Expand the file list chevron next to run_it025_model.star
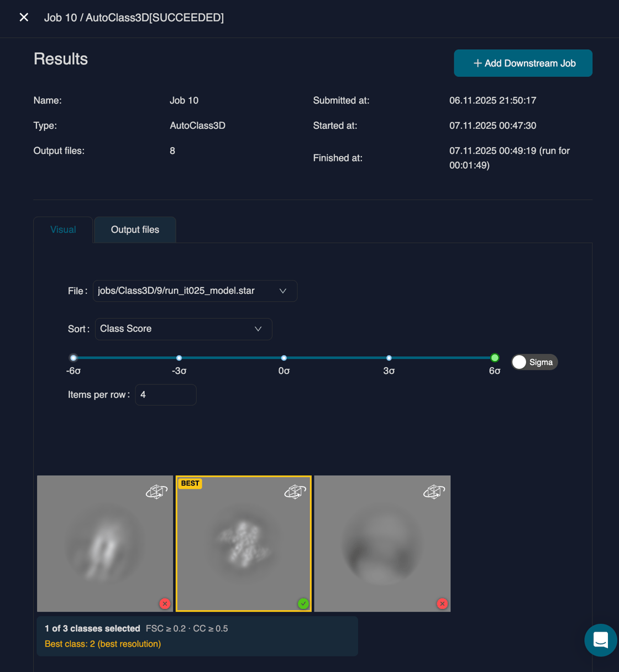This screenshot has width=619, height=672. tap(283, 291)
